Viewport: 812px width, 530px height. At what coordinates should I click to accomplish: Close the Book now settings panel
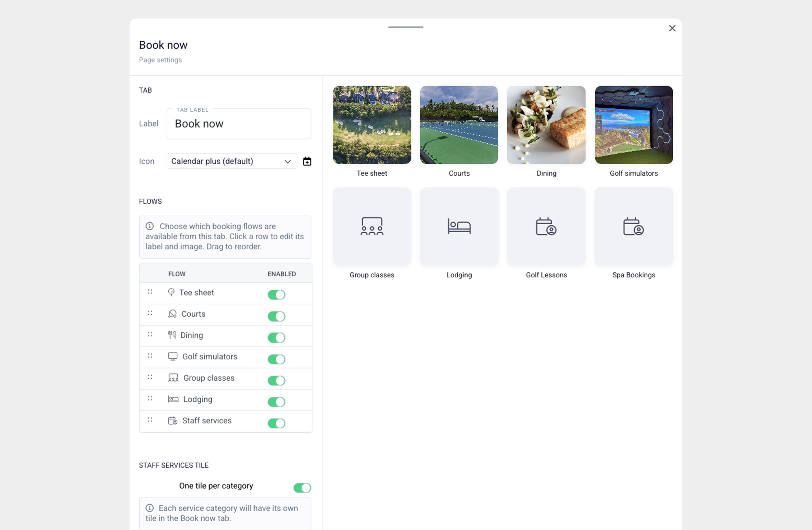tap(672, 28)
